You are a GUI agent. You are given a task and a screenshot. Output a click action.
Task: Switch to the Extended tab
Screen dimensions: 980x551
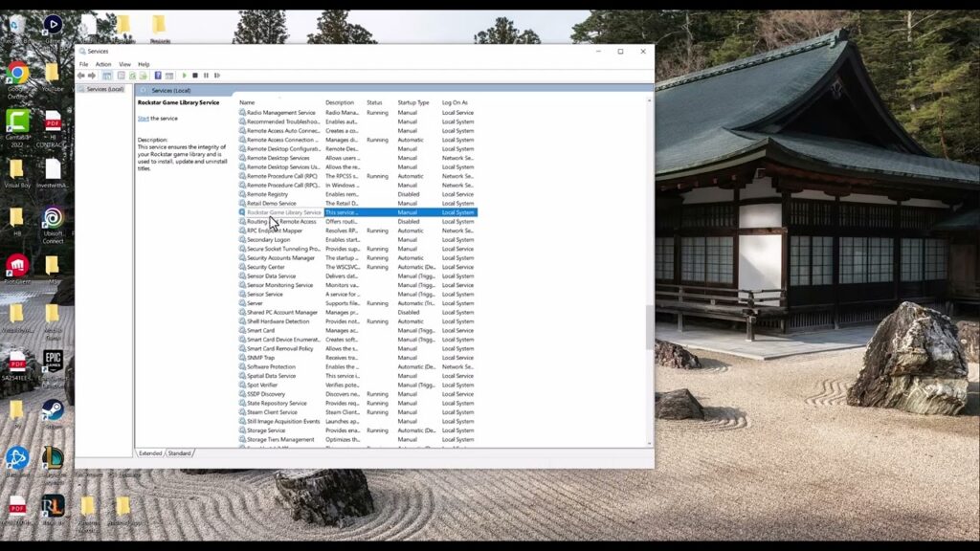150,453
